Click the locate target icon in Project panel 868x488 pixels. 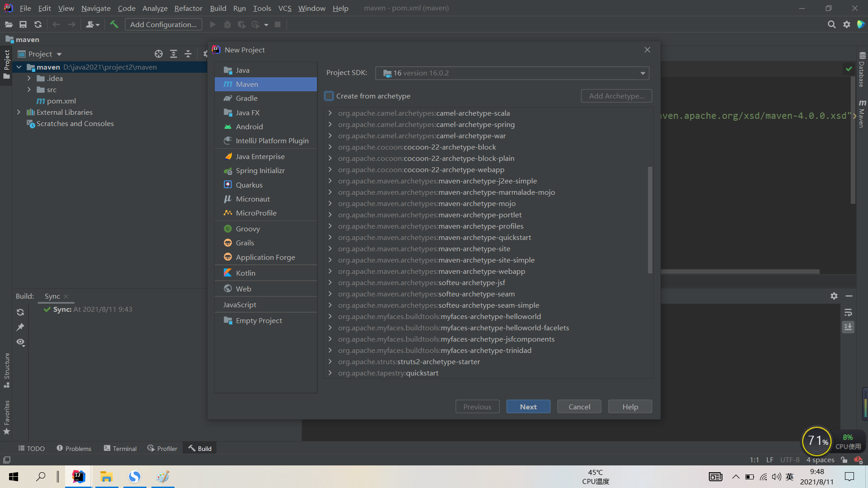(x=159, y=54)
